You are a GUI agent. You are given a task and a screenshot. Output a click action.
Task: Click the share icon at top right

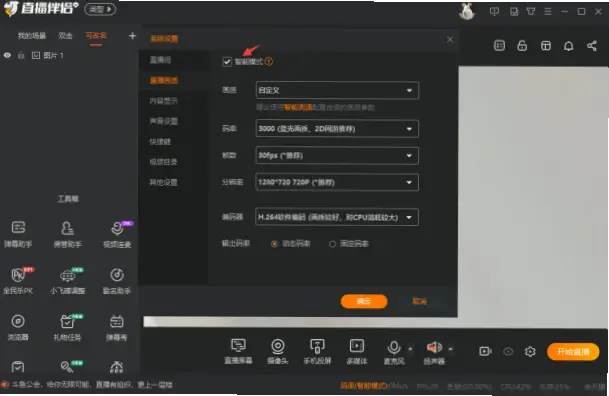click(x=592, y=46)
